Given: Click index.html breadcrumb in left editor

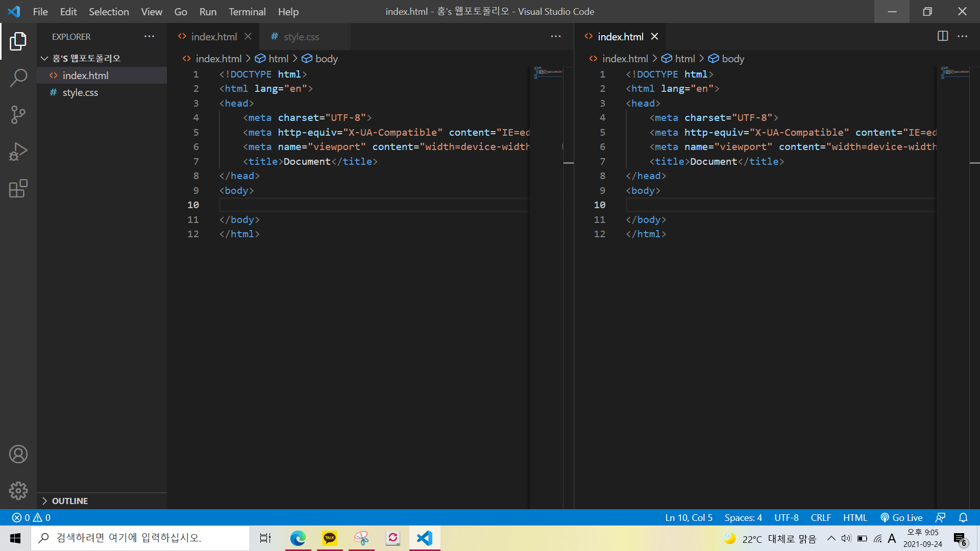Looking at the screenshot, I should pyautogui.click(x=212, y=59).
